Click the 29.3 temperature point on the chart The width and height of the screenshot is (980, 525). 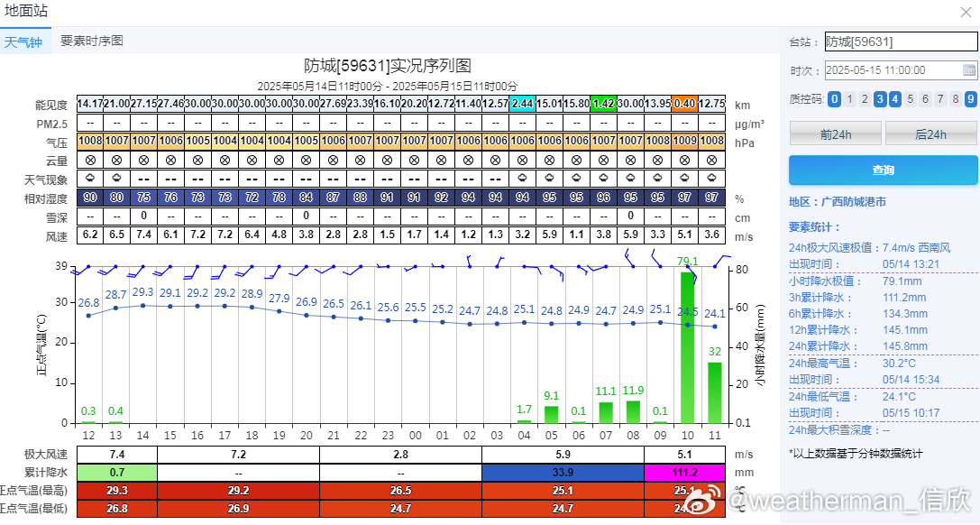(x=143, y=306)
